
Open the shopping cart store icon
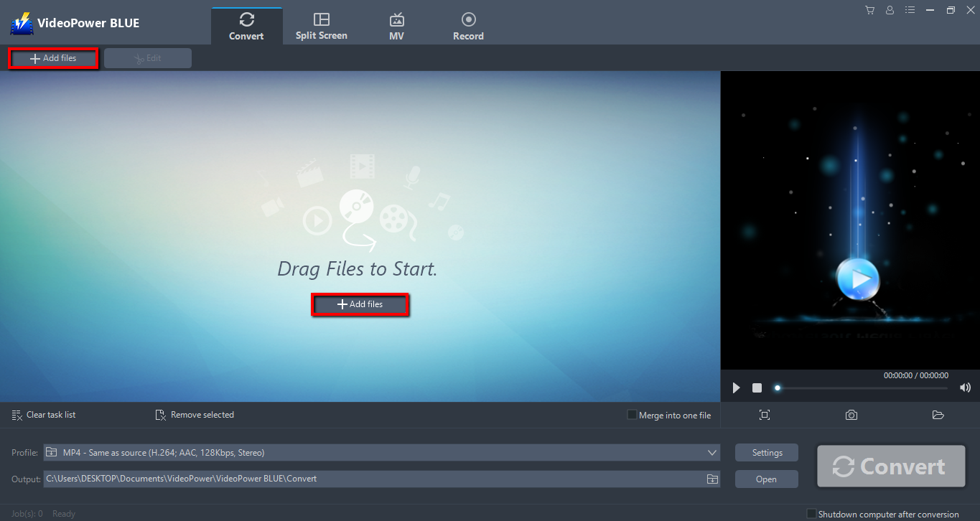869,10
